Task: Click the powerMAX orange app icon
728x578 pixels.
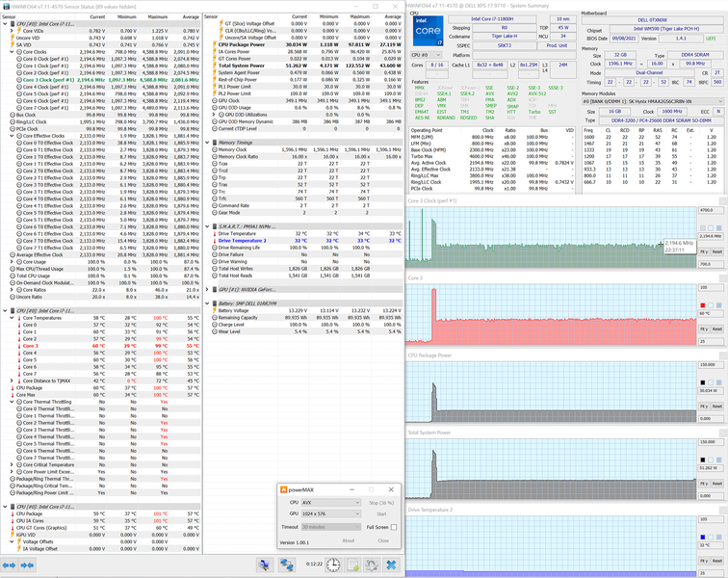Action: tap(284, 489)
